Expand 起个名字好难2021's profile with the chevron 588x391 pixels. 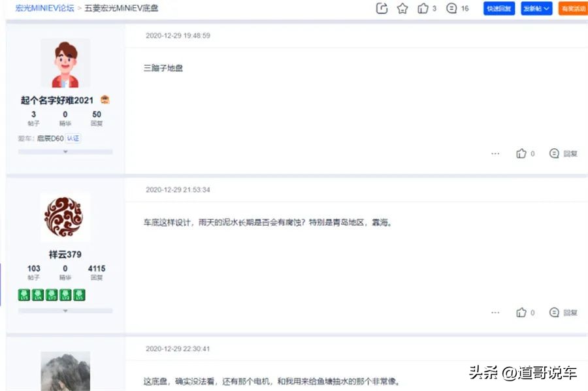[65, 151]
